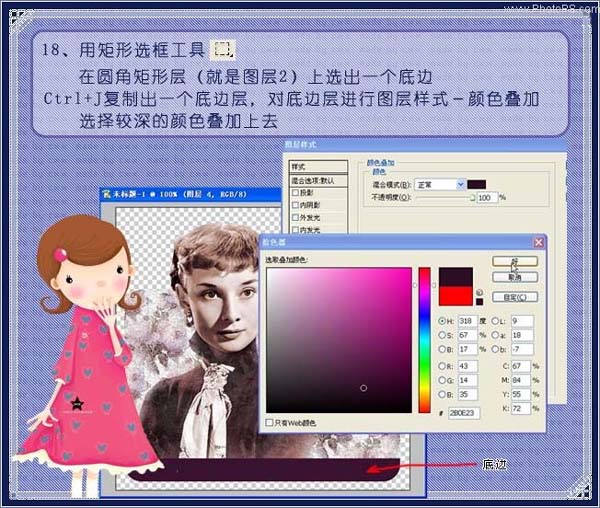Image resolution: width=600 pixels, height=508 pixels.
Task: Click the 不透明度 opacity slider handle
Action: tap(473, 198)
